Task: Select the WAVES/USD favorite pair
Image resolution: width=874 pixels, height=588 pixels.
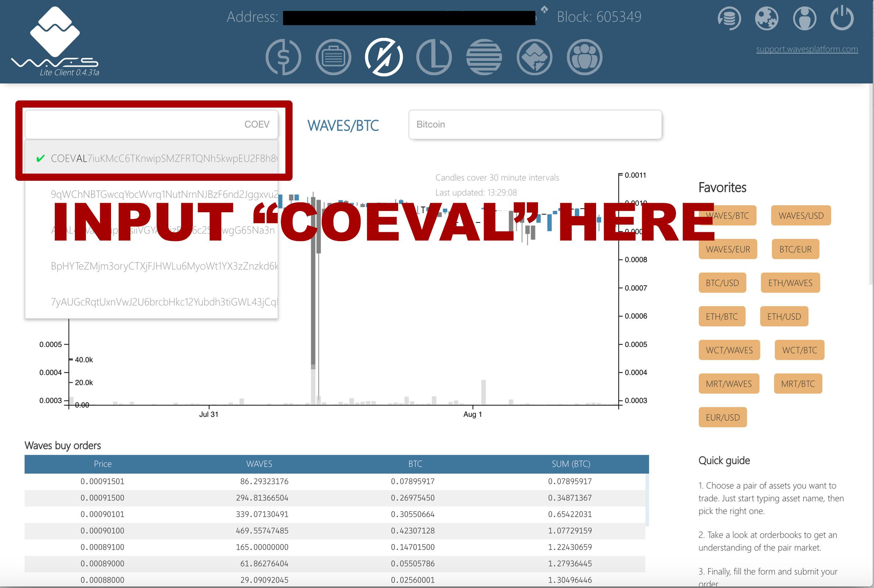Action: tap(801, 215)
